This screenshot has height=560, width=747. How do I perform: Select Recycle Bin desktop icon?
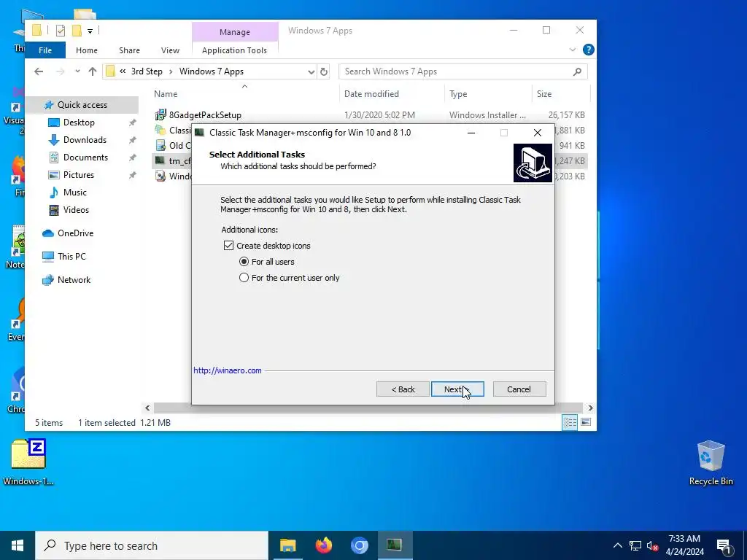point(711,463)
